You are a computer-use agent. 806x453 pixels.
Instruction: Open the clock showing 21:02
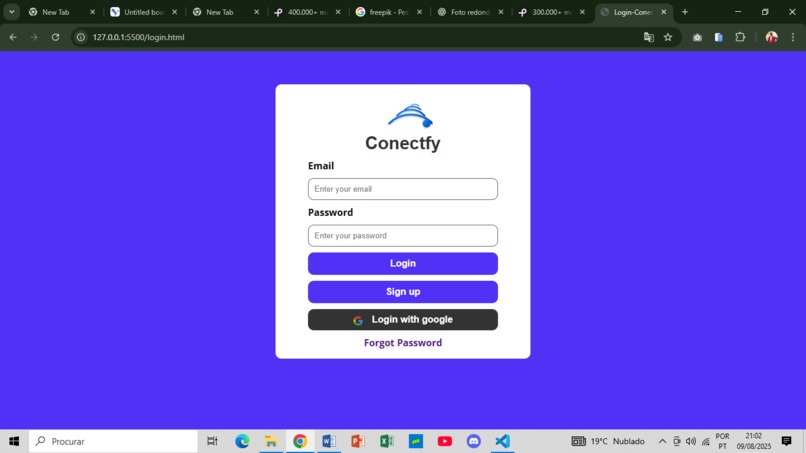pyautogui.click(x=754, y=441)
